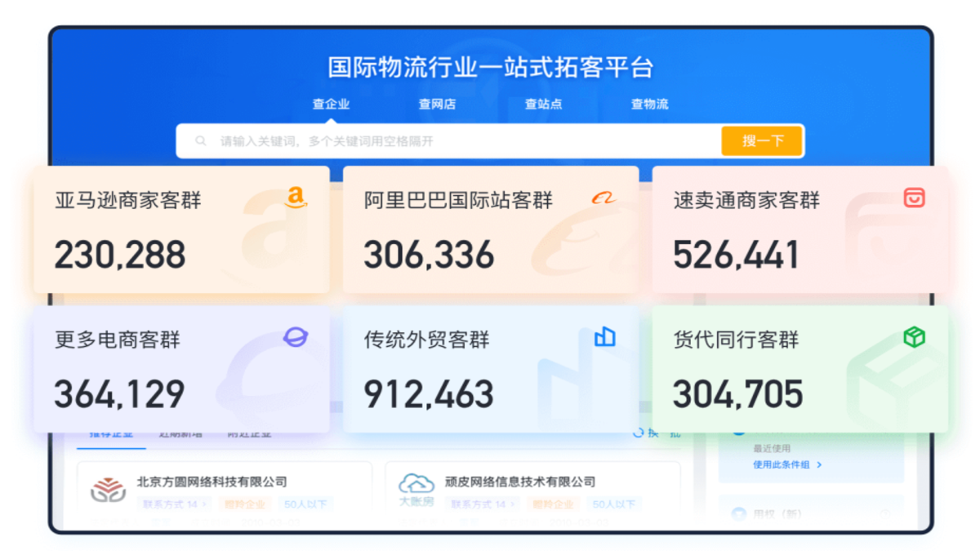The width and height of the screenshot is (980, 551).
Task: Open 顽皮网络信息技术有限公司 company name
Action: (519, 482)
